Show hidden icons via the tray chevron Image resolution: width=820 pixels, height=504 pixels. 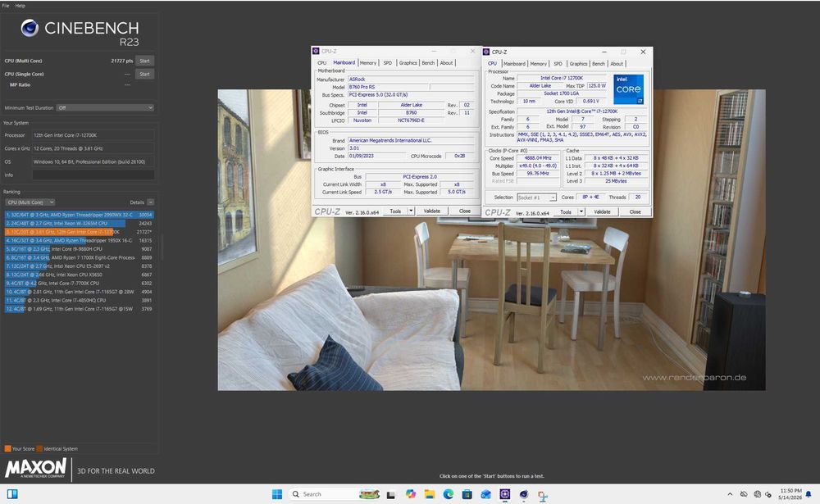pos(730,494)
